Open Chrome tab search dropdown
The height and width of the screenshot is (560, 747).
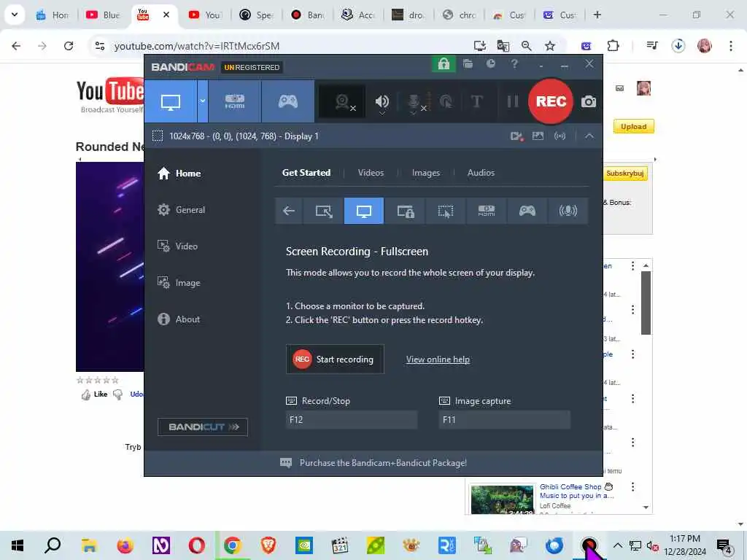point(15,15)
